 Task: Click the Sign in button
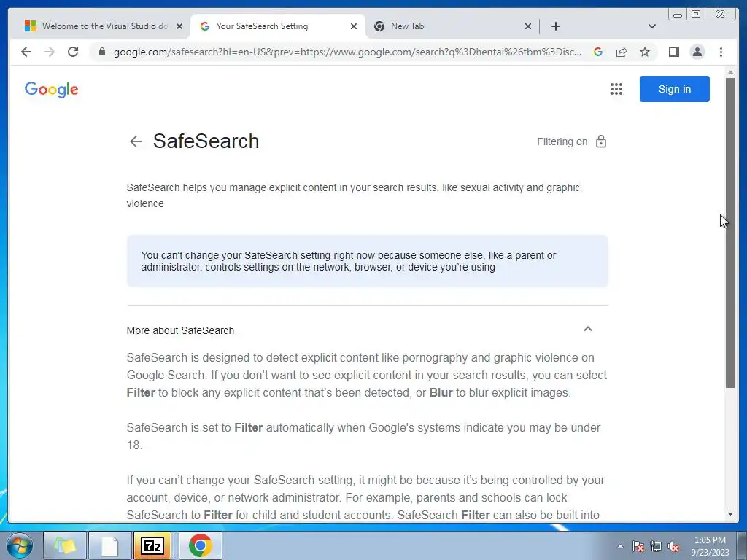[674, 89]
